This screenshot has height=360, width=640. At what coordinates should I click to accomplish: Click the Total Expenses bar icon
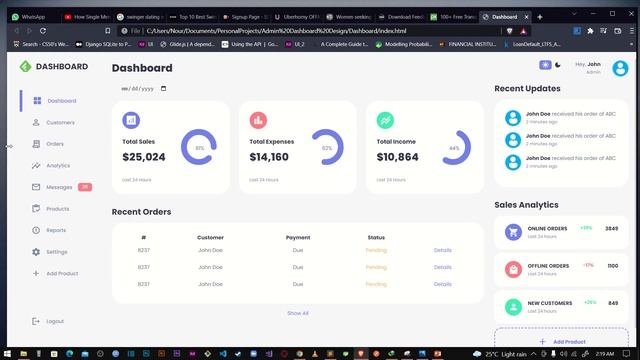pyautogui.click(x=258, y=120)
